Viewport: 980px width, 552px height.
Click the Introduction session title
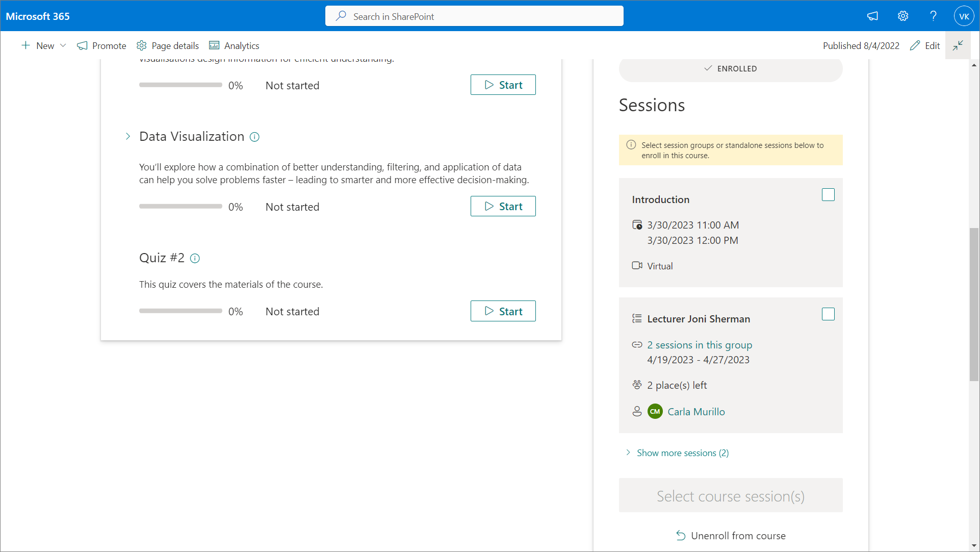coord(660,199)
